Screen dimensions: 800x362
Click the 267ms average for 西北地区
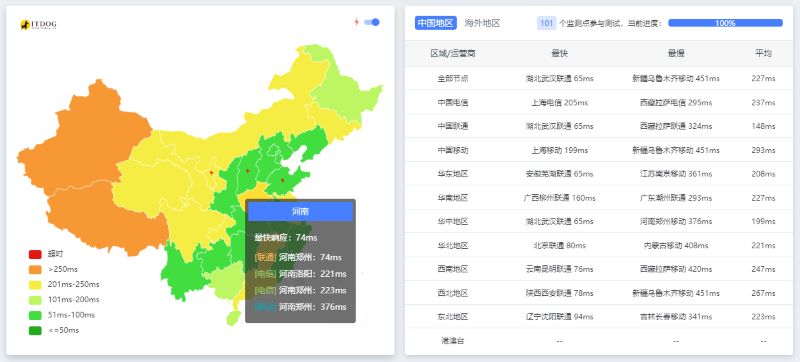tap(763, 293)
